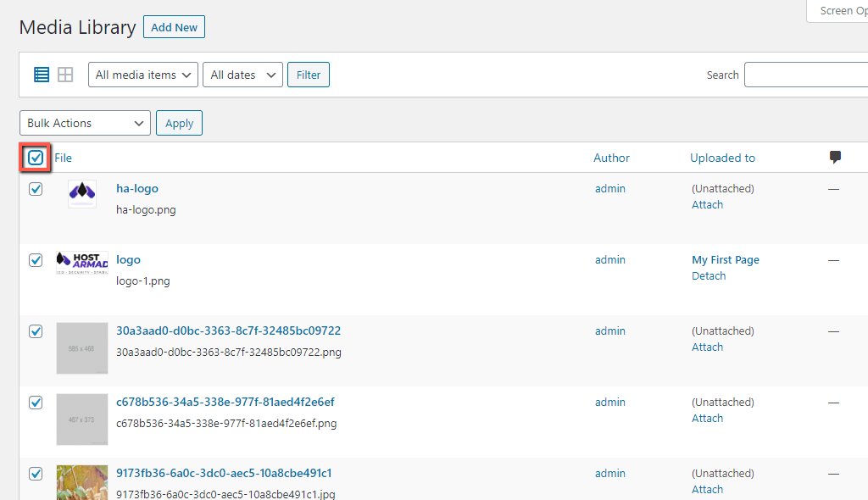Viewport: 868px width, 500px height.
Task: Open the ha-logo media title link
Action: pyautogui.click(x=137, y=188)
